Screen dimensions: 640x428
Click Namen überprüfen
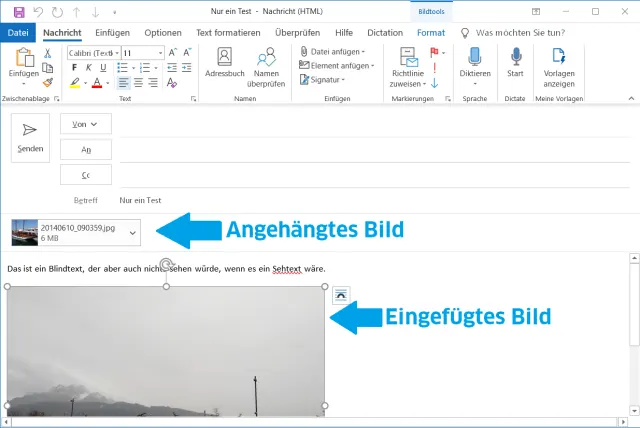point(266,67)
